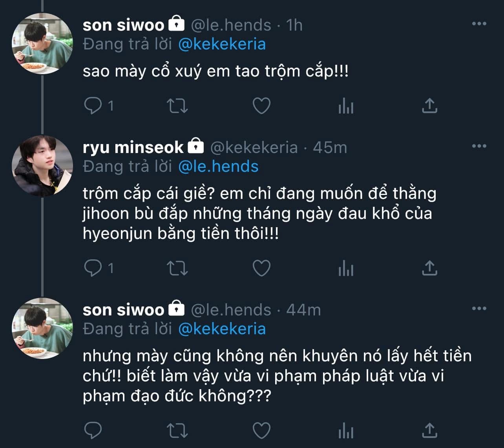Reply to the last son siwoo tweet
The width and height of the screenshot is (504, 448).
pyautogui.click(x=93, y=430)
